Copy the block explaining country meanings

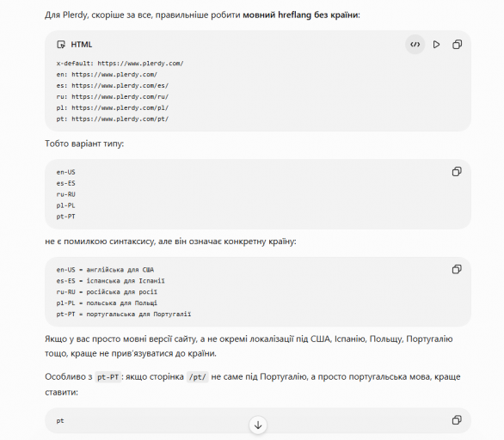[x=457, y=269]
